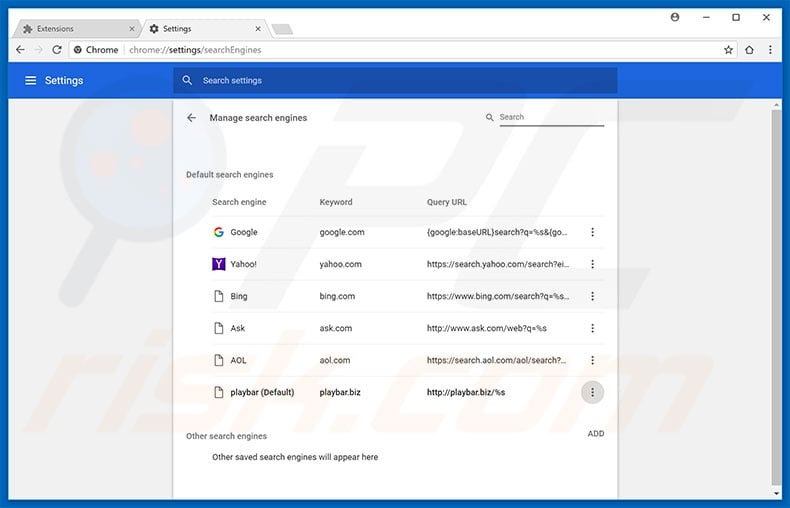This screenshot has width=790, height=508.
Task: Click the address bar URL
Action: click(x=195, y=50)
